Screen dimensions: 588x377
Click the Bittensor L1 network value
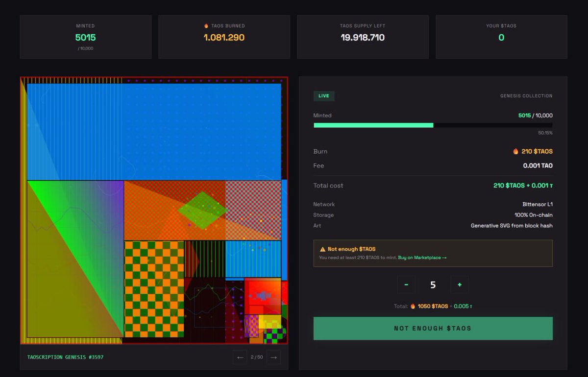click(538, 204)
